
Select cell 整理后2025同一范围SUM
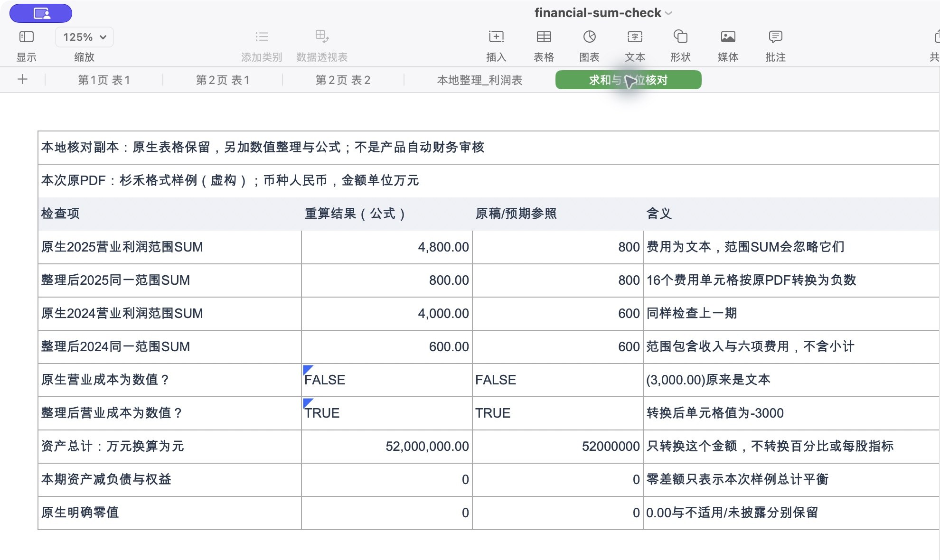pos(169,280)
